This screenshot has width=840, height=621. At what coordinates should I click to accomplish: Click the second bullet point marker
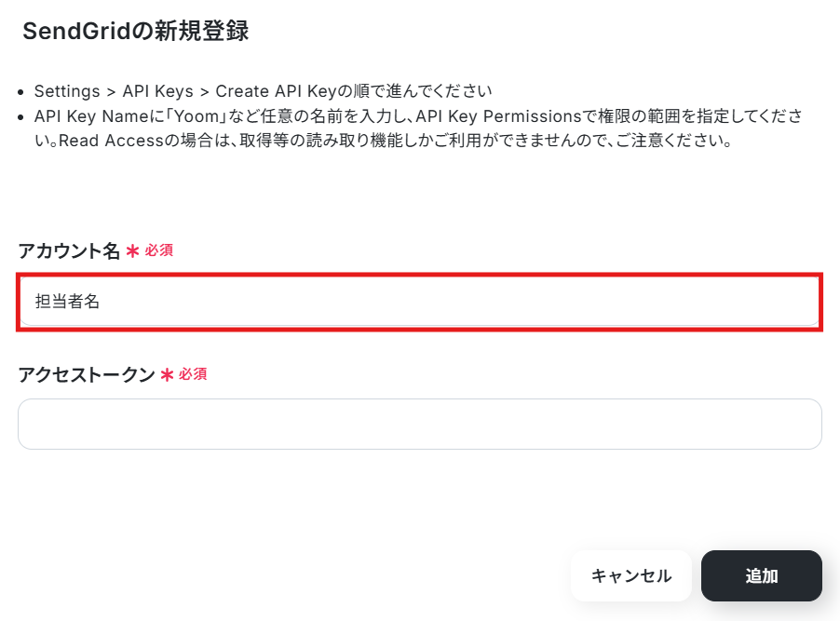[22, 117]
